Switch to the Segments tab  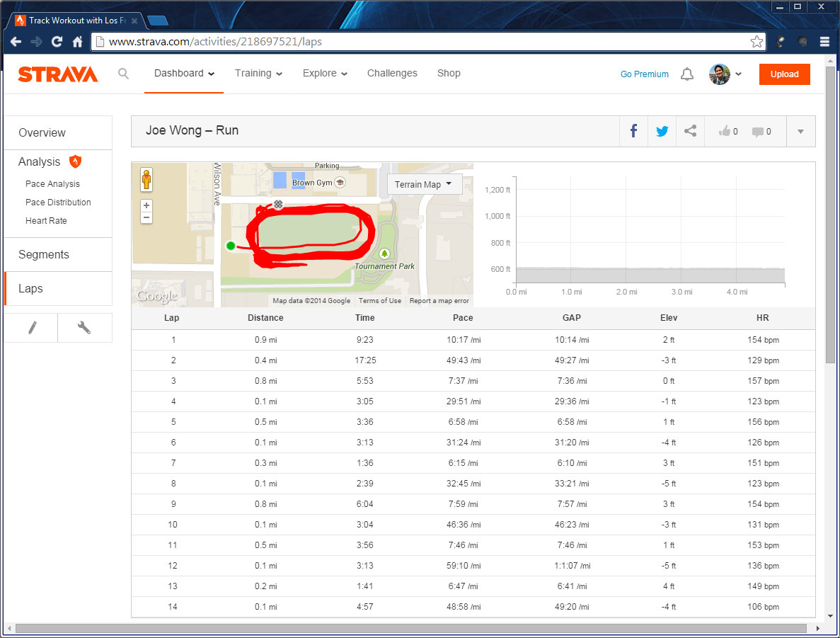pyautogui.click(x=44, y=255)
